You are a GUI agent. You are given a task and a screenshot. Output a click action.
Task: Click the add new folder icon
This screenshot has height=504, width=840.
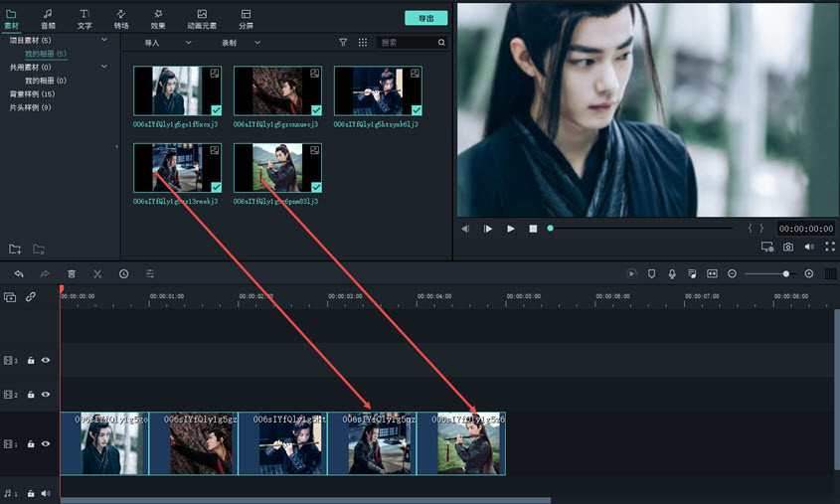(15, 250)
